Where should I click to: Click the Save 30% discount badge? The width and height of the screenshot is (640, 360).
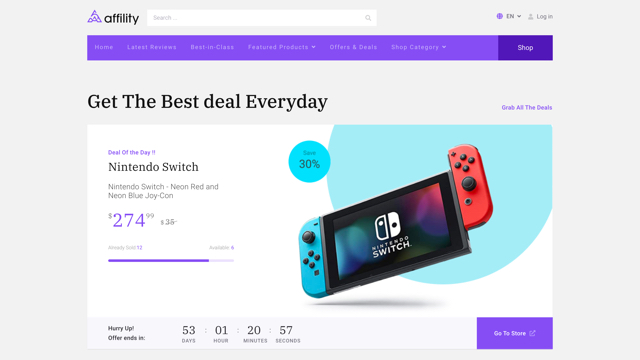click(x=309, y=161)
